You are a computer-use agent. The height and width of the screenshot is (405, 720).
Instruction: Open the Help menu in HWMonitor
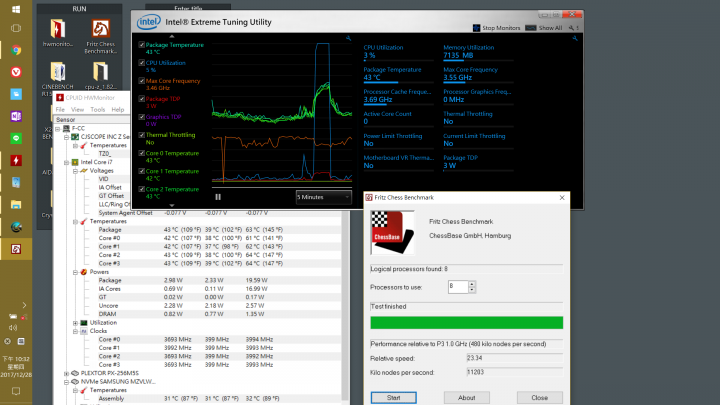(x=118, y=109)
